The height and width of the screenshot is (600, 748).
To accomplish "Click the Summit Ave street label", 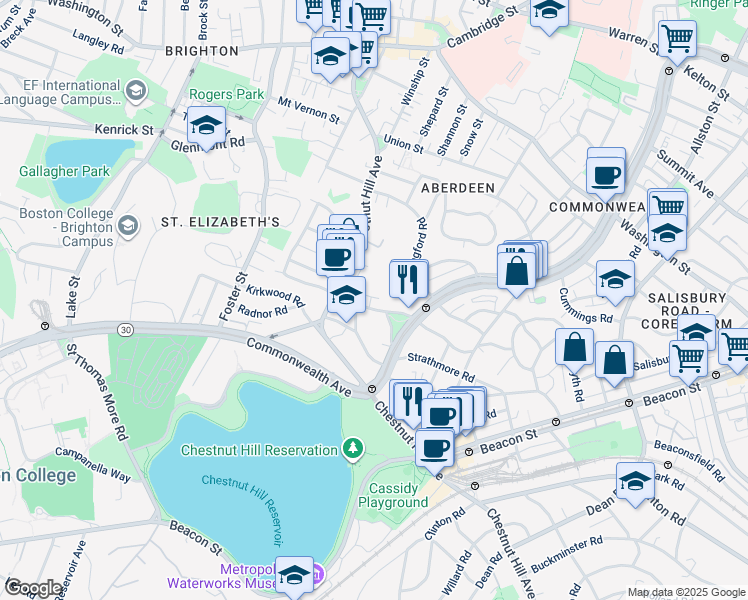I will click(x=686, y=174).
